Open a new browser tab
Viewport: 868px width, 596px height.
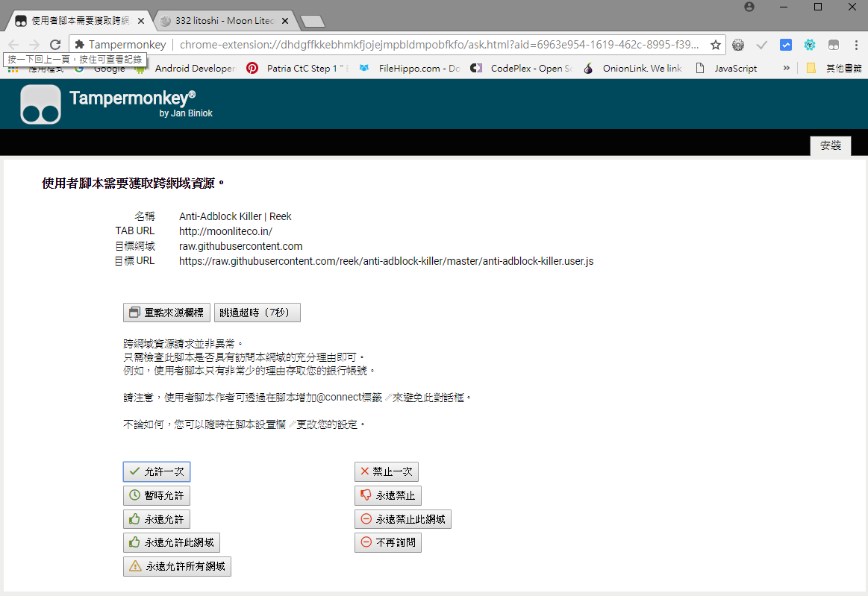[313, 21]
